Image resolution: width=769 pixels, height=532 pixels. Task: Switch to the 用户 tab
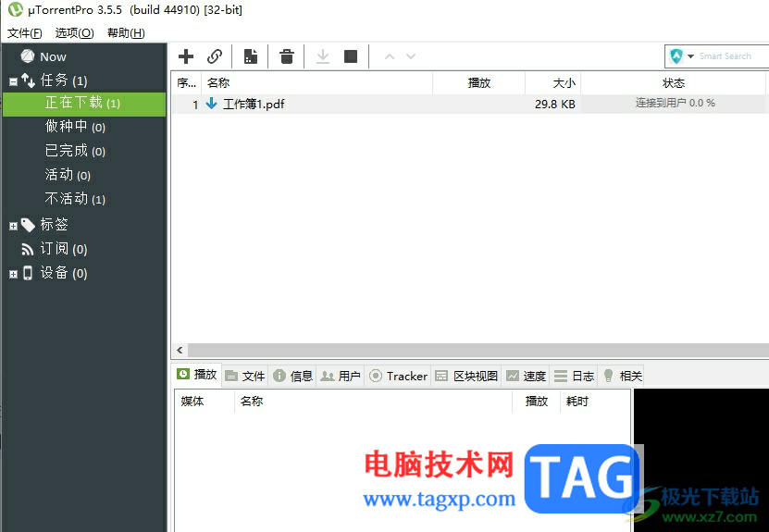(x=341, y=376)
